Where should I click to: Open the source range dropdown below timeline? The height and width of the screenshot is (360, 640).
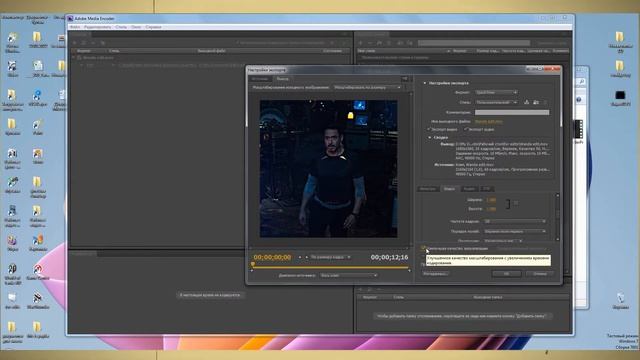(349, 276)
